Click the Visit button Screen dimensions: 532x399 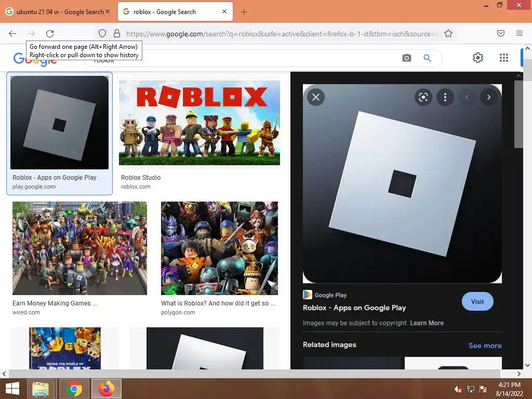pos(477,301)
